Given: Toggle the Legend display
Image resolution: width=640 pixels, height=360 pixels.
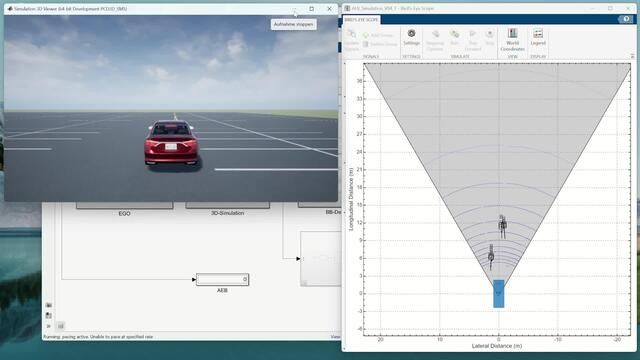Looking at the screenshot, I should 538,37.
